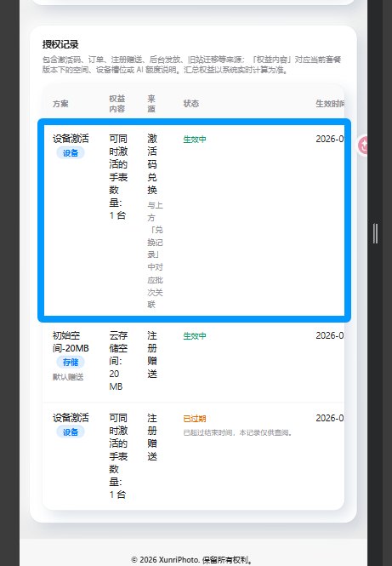The width and height of the screenshot is (392, 566).
Task: Click the date in the 初始空间-20MB row
Action: point(330,335)
